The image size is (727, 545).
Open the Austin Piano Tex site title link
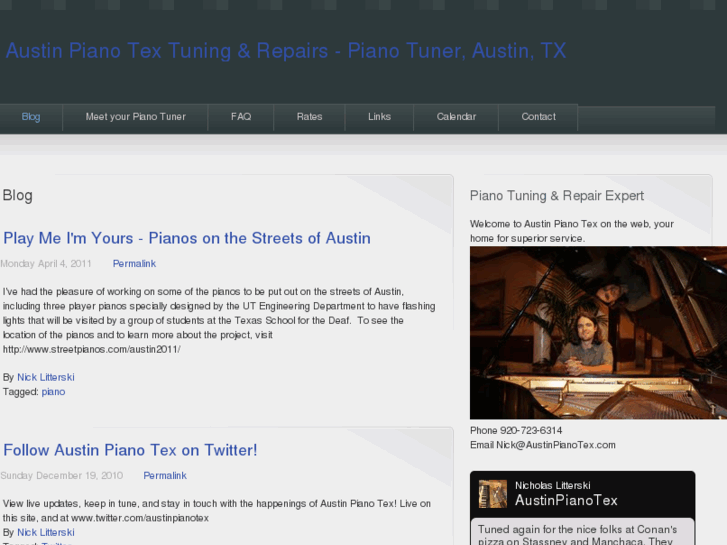point(286,51)
